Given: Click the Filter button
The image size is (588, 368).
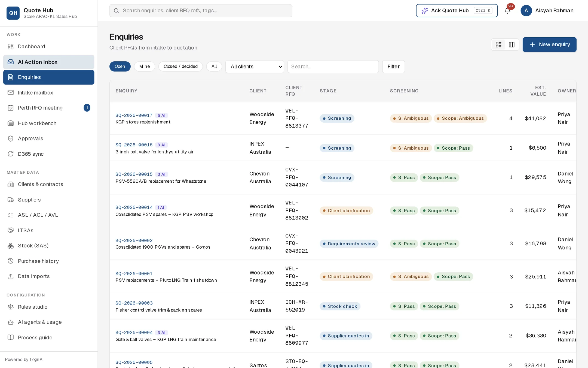Looking at the screenshot, I should (x=393, y=67).
